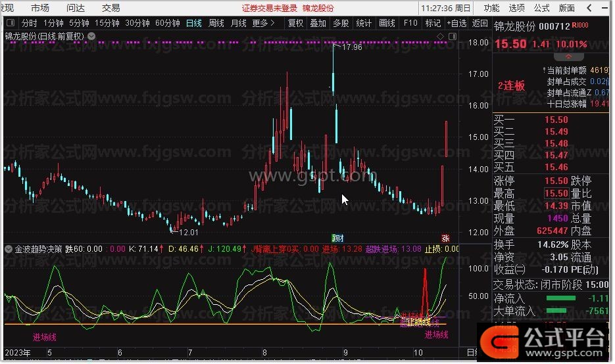Screen dimensions: 615x364
Task: Click the 2连板 label
Action: [x=512, y=85]
